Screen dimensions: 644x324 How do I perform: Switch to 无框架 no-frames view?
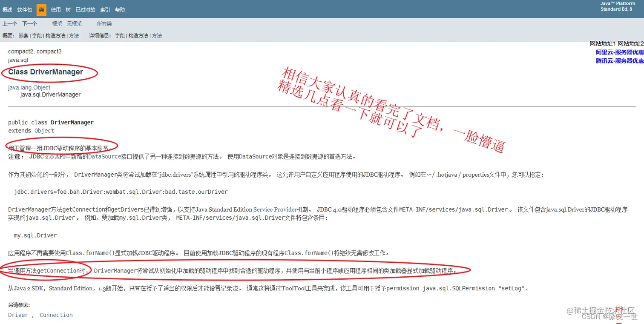click(74, 24)
